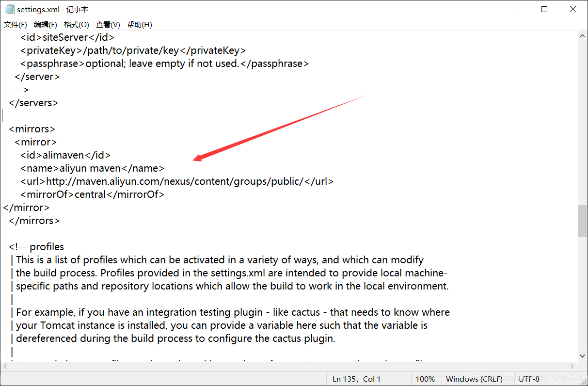
Task: Close the settings.xml Notepad window
Action: coord(573,9)
